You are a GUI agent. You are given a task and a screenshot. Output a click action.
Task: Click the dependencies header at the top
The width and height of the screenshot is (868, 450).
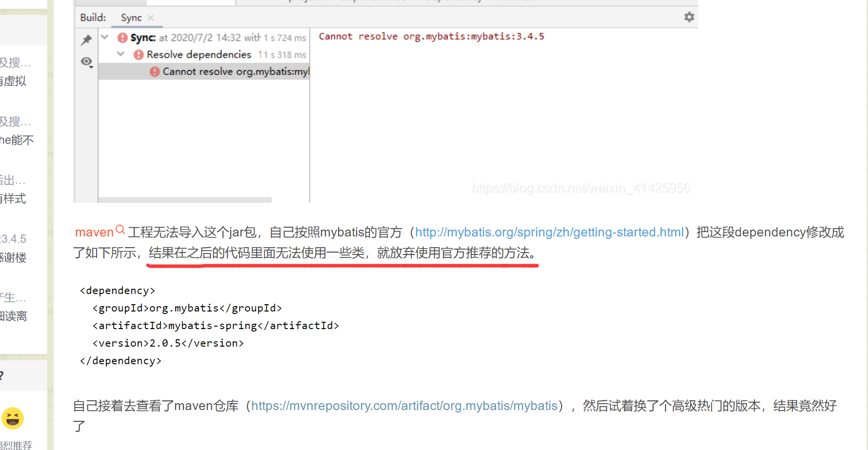[x=373, y=2]
